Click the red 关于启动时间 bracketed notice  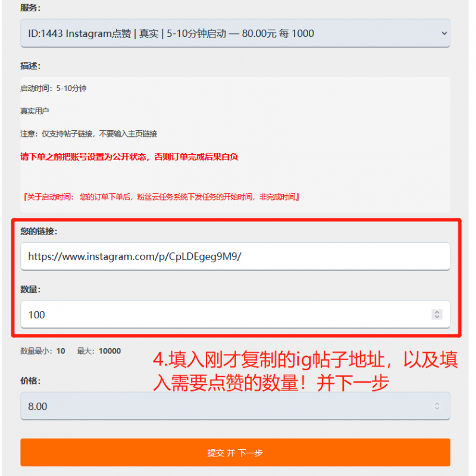pos(161,197)
